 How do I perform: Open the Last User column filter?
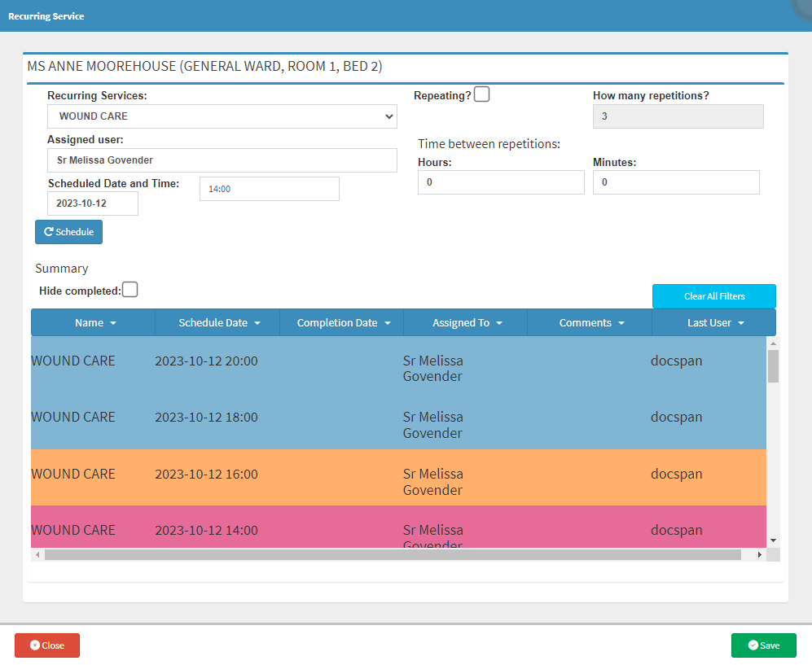pyautogui.click(x=741, y=323)
